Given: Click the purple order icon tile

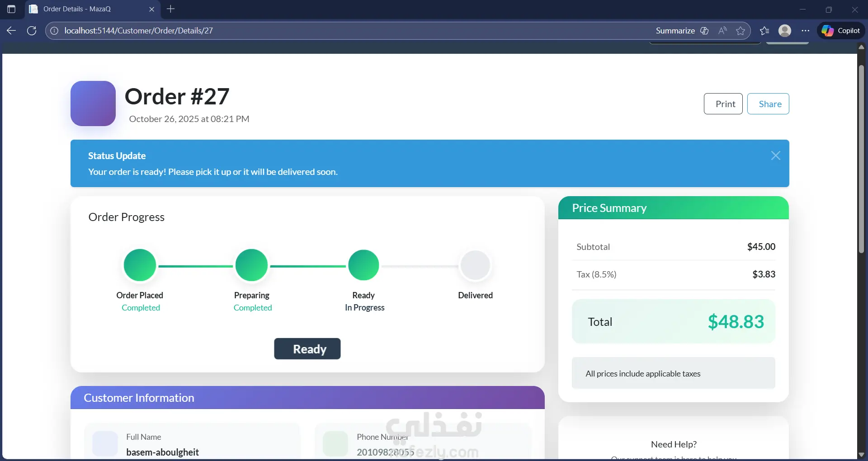Looking at the screenshot, I should coord(93,103).
